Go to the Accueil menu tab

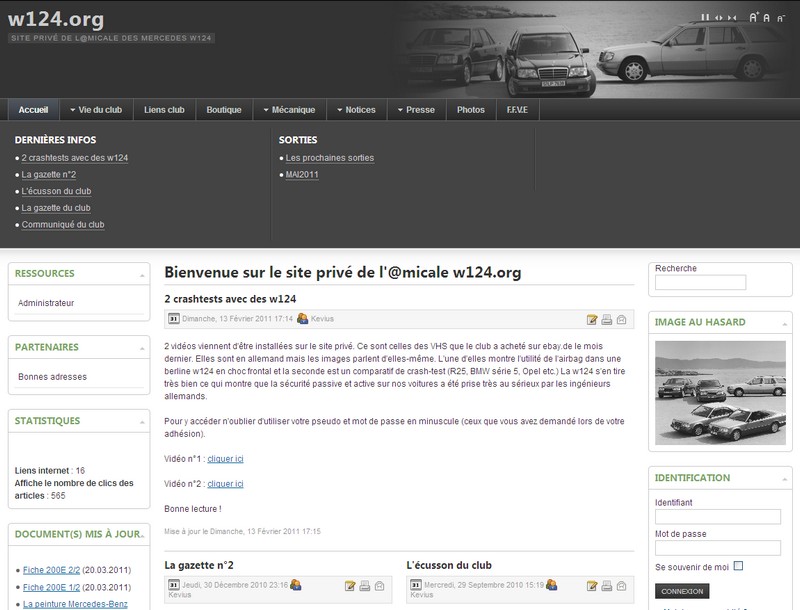pos(33,110)
